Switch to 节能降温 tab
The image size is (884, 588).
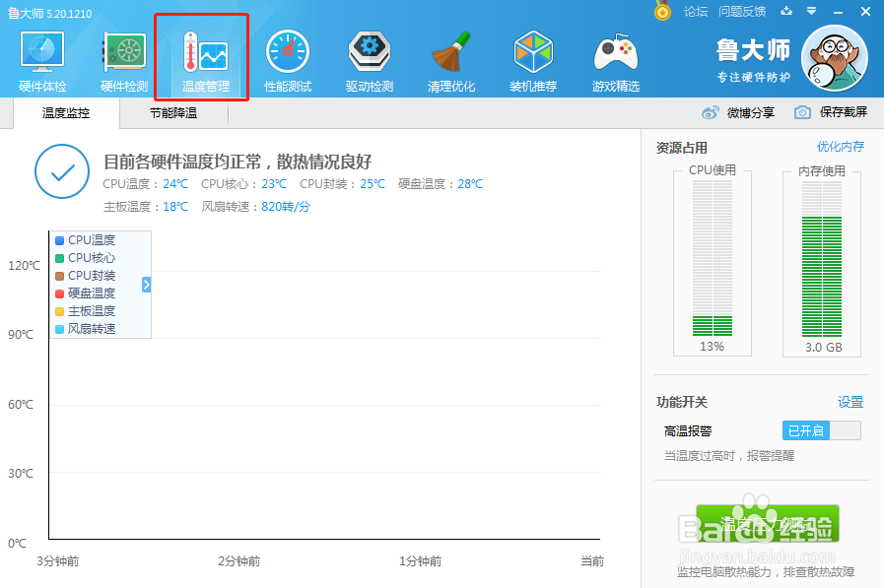(x=173, y=113)
